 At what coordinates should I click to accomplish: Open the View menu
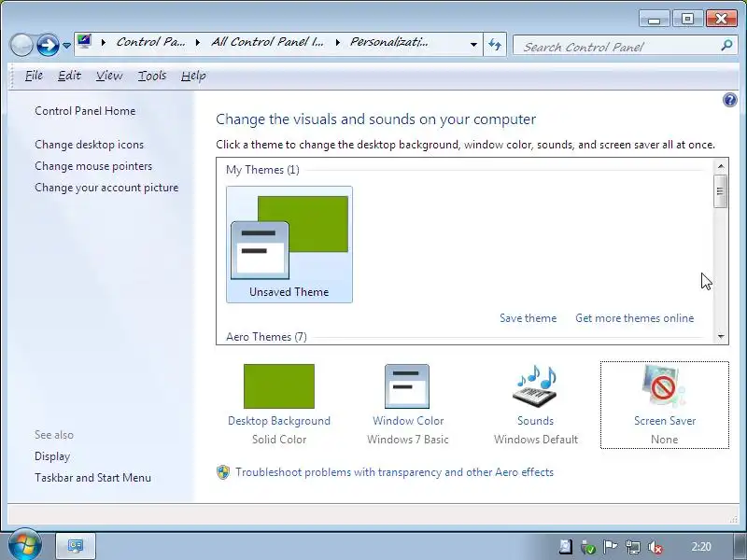tap(109, 76)
